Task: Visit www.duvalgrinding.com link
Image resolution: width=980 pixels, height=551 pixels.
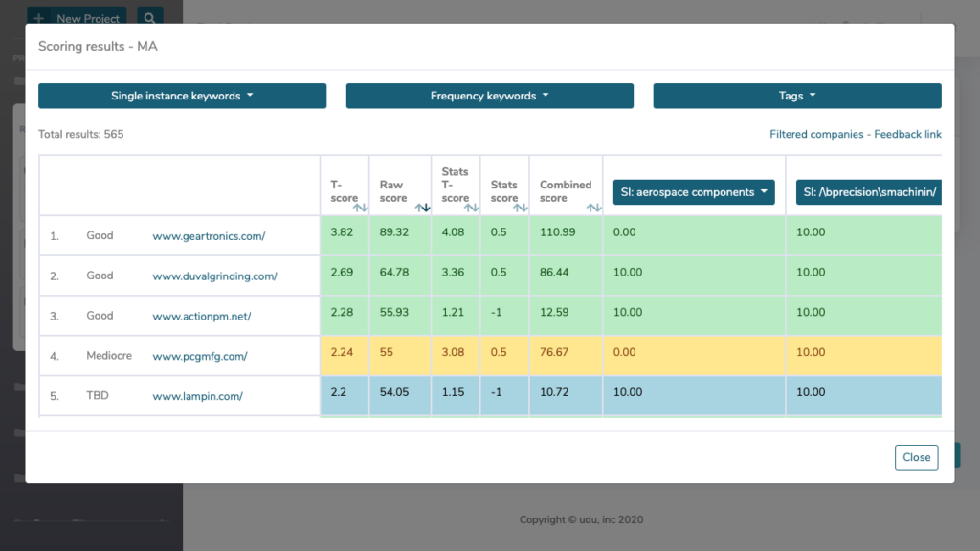Action: tap(214, 276)
